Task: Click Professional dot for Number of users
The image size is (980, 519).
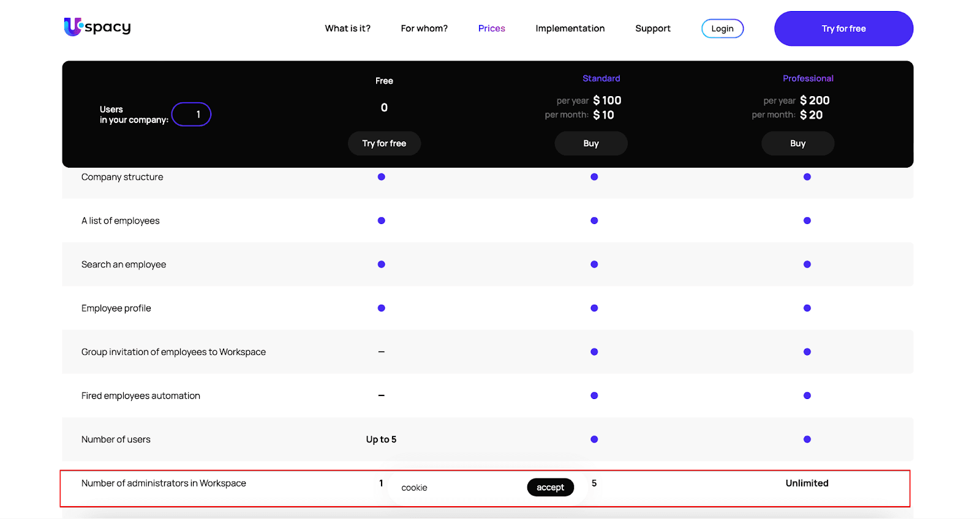Action: click(807, 439)
